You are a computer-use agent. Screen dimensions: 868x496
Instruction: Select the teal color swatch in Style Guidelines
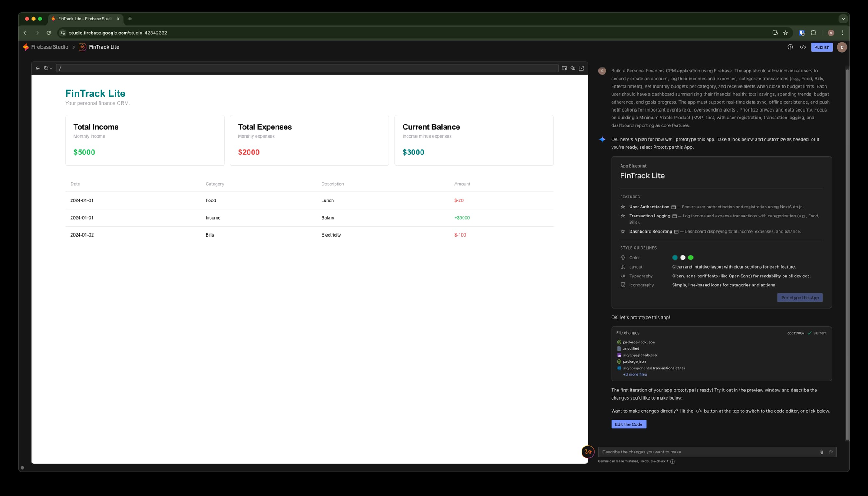[x=675, y=257]
